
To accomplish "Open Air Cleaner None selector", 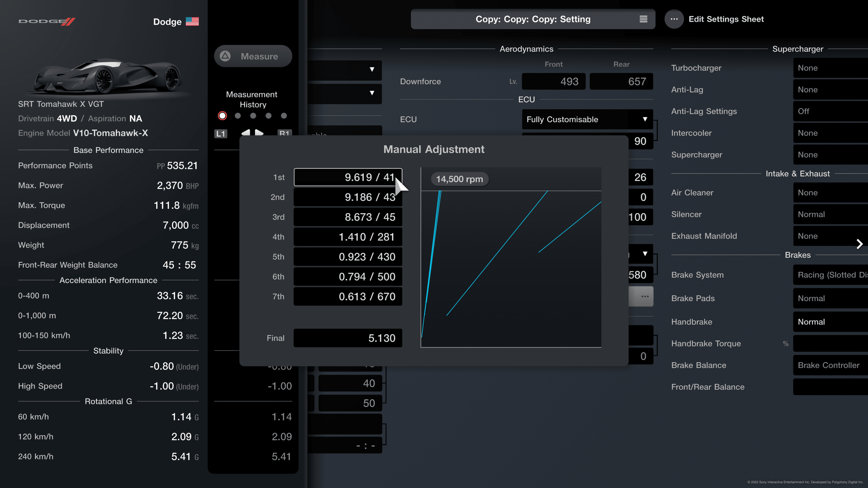I will (x=831, y=193).
